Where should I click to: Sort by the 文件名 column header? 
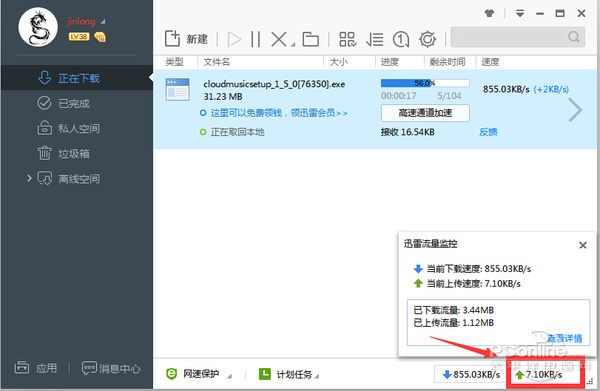[x=217, y=62]
